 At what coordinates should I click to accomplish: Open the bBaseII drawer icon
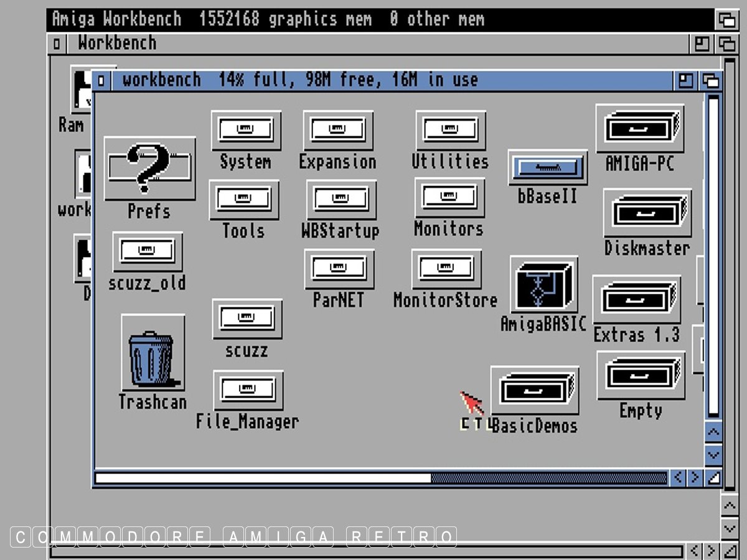pos(548,167)
